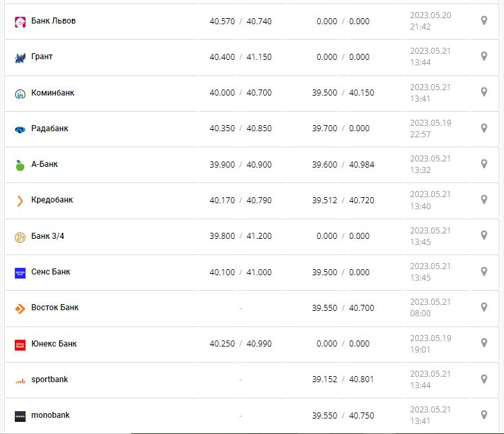Open location pin for Грант row
504x434 pixels.
484,57
